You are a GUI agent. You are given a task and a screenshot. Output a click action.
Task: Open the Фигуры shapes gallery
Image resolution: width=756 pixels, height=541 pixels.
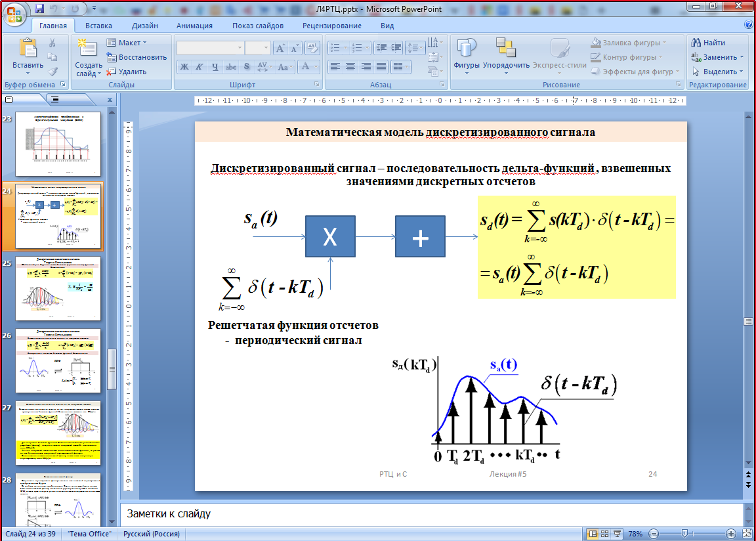(466, 56)
